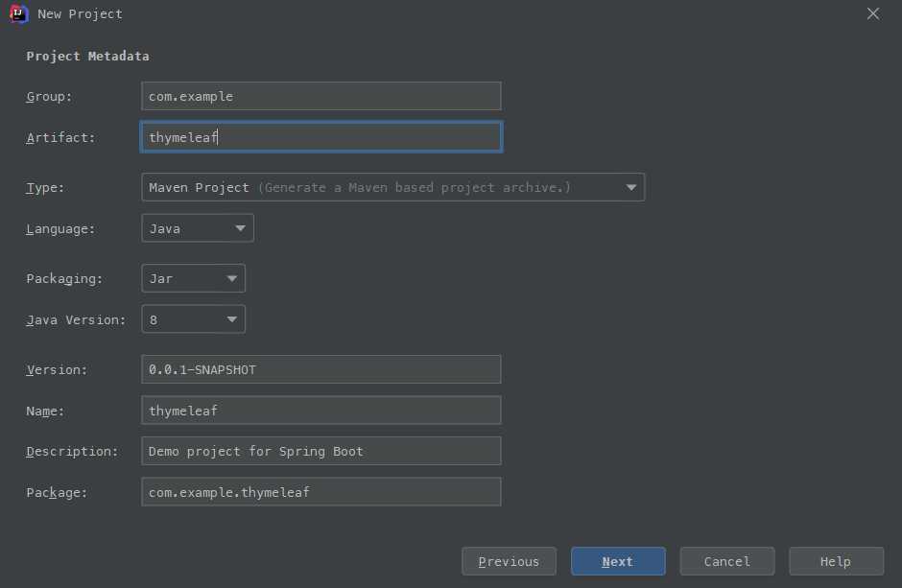Click the Project Metadata heading
The height and width of the screenshot is (588, 902).
click(x=87, y=57)
